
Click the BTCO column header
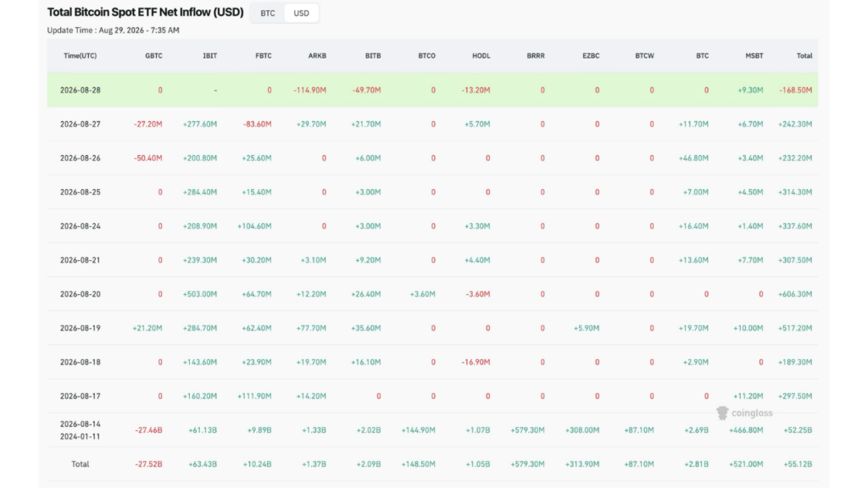click(x=427, y=56)
